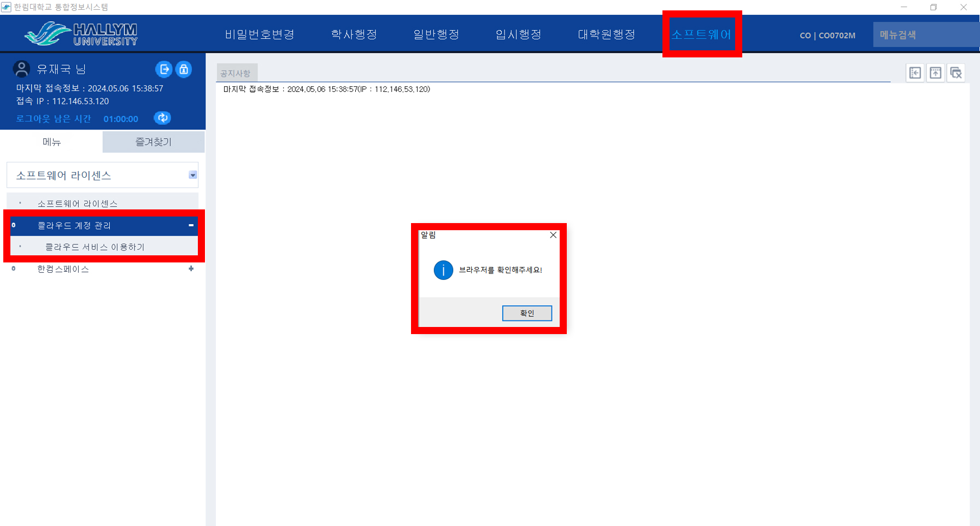Screen dimensions: 980x526
Task: Select the screen lock padlock icon
Action: point(184,69)
